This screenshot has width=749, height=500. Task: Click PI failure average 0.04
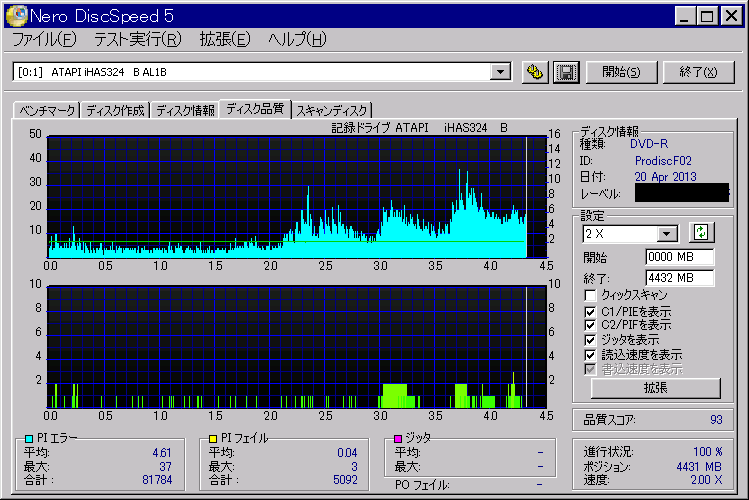pyautogui.click(x=347, y=453)
